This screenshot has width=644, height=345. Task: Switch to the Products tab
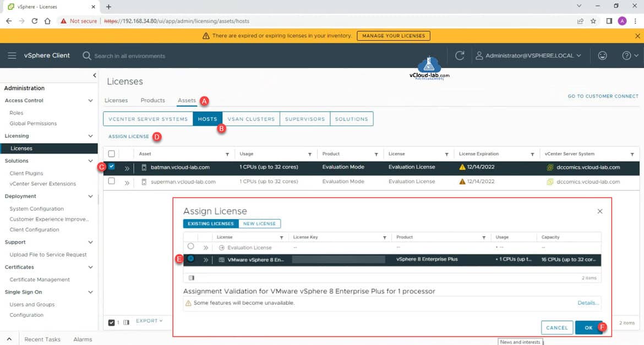pyautogui.click(x=153, y=100)
